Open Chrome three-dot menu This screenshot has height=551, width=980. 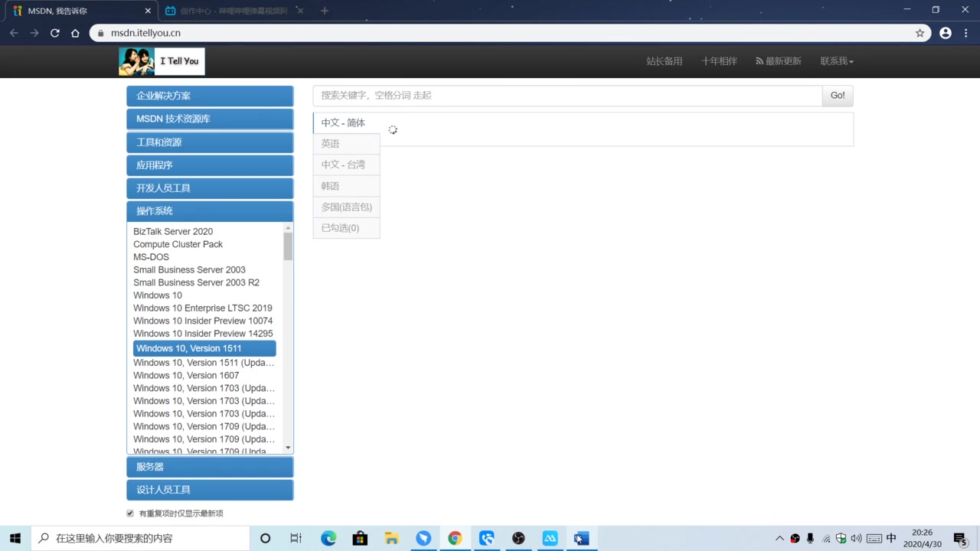coord(967,33)
